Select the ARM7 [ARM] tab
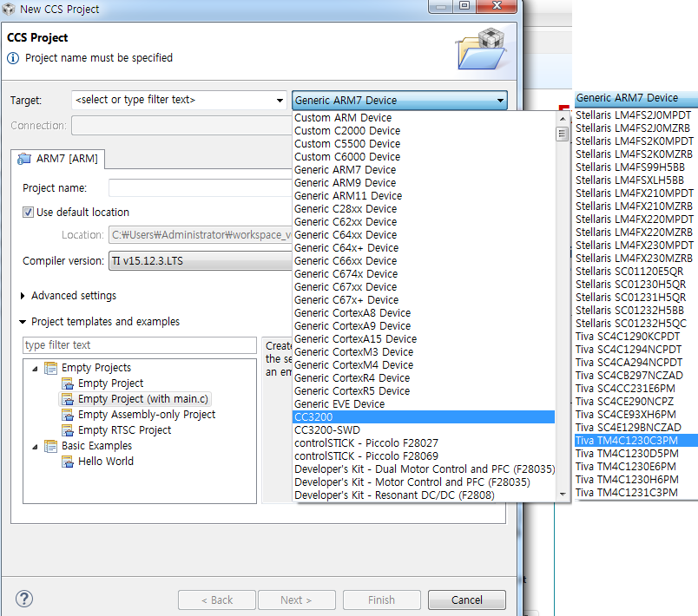 (58, 159)
